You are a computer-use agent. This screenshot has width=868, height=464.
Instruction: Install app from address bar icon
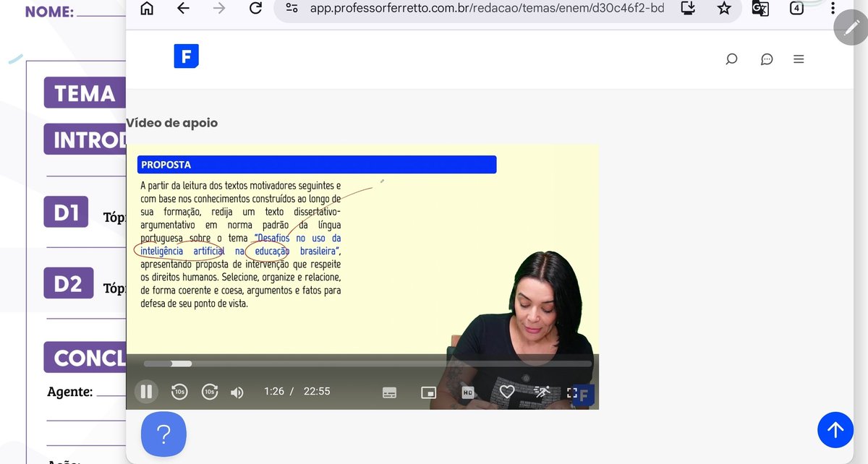tap(689, 8)
